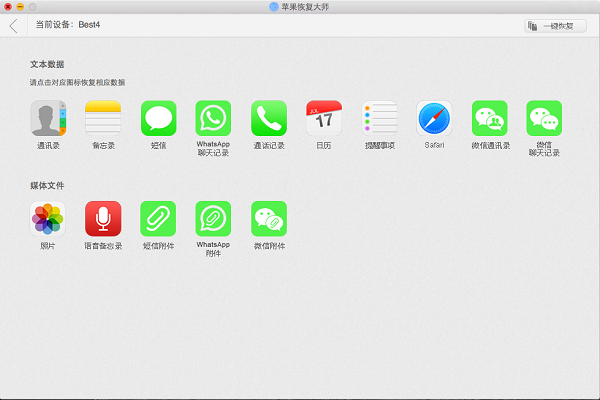Open WhatsApp 聊天记录 recovery icon
This screenshot has width=600, height=400.
pos(213,118)
